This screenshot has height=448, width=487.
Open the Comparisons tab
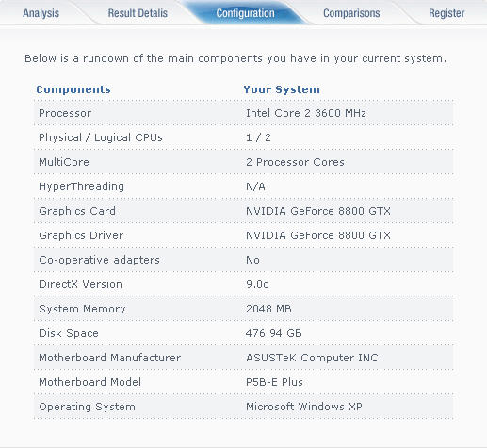pyautogui.click(x=351, y=13)
